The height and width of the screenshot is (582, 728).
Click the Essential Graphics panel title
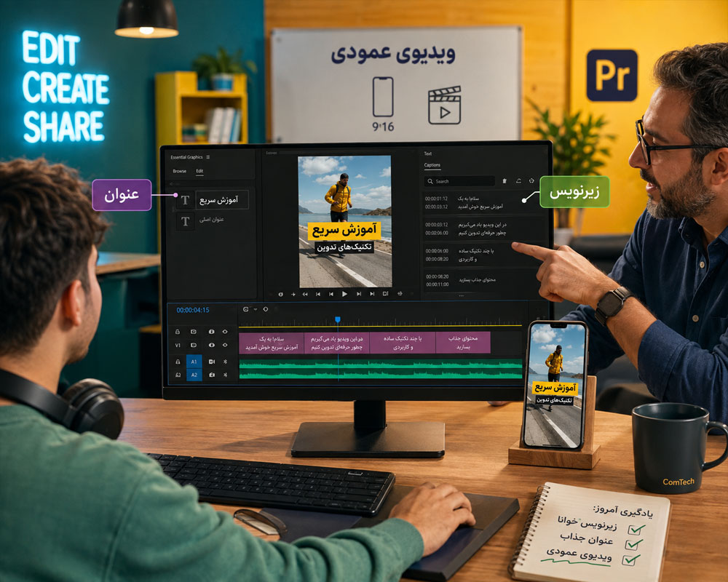pyautogui.click(x=186, y=157)
